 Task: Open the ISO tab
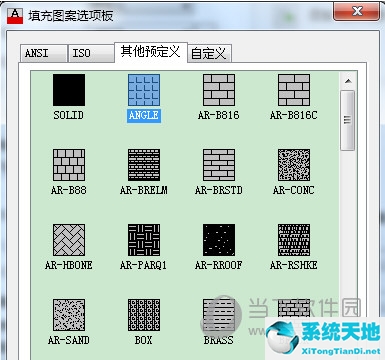pyautogui.click(x=91, y=53)
